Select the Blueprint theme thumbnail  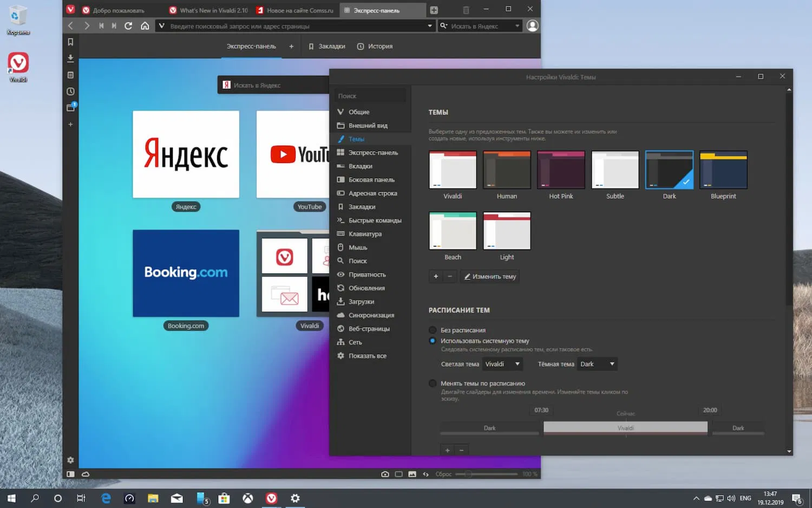pyautogui.click(x=723, y=170)
